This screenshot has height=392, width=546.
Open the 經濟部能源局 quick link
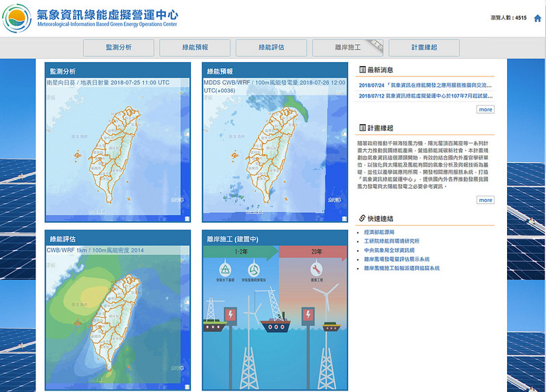pos(379,232)
